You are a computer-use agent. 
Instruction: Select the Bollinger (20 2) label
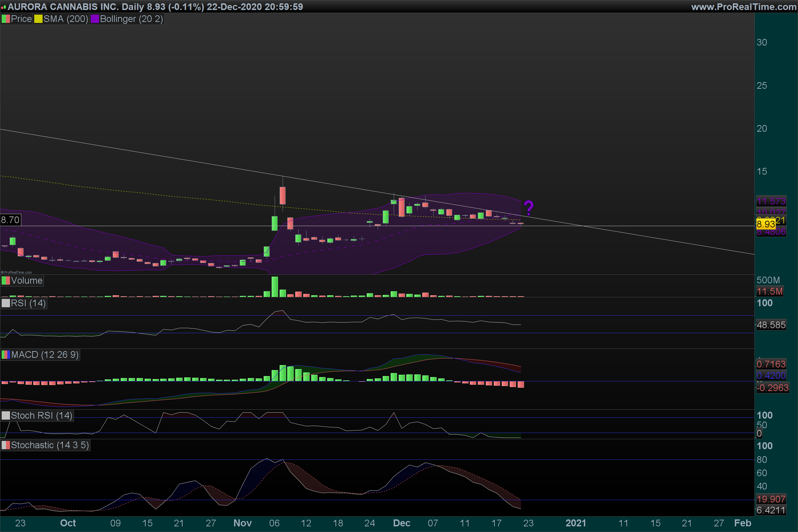[x=131, y=19]
